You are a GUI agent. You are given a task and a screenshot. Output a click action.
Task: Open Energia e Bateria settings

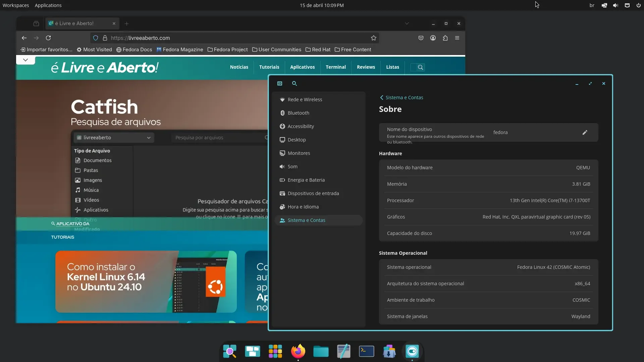click(x=318, y=180)
